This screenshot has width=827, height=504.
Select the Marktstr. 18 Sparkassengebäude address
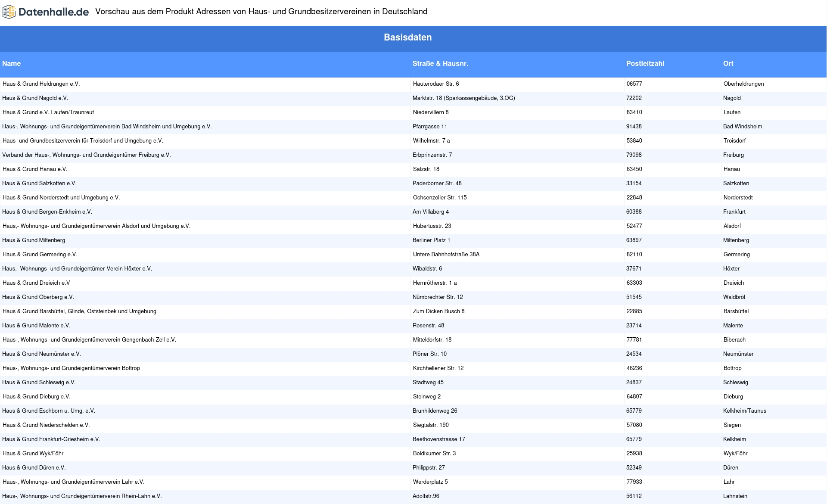pyautogui.click(x=464, y=98)
